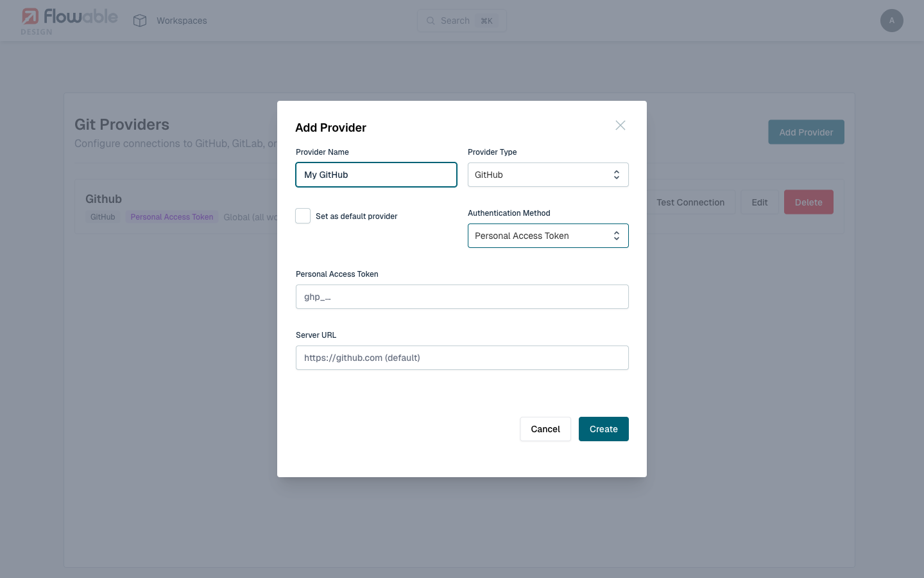Screen dimensions: 924x578
Task: Click the Git Providers heading
Action: pyautogui.click(x=122, y=125)
